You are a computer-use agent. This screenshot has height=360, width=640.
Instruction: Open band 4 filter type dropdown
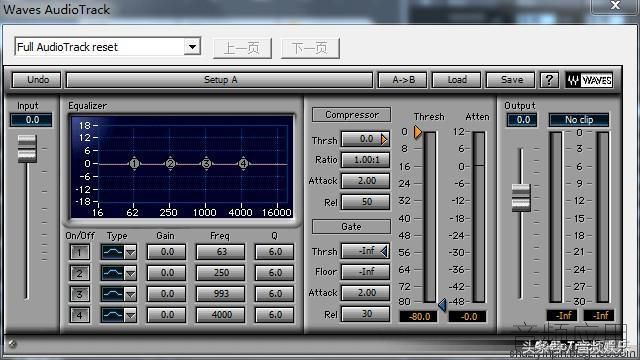point(130,315)
